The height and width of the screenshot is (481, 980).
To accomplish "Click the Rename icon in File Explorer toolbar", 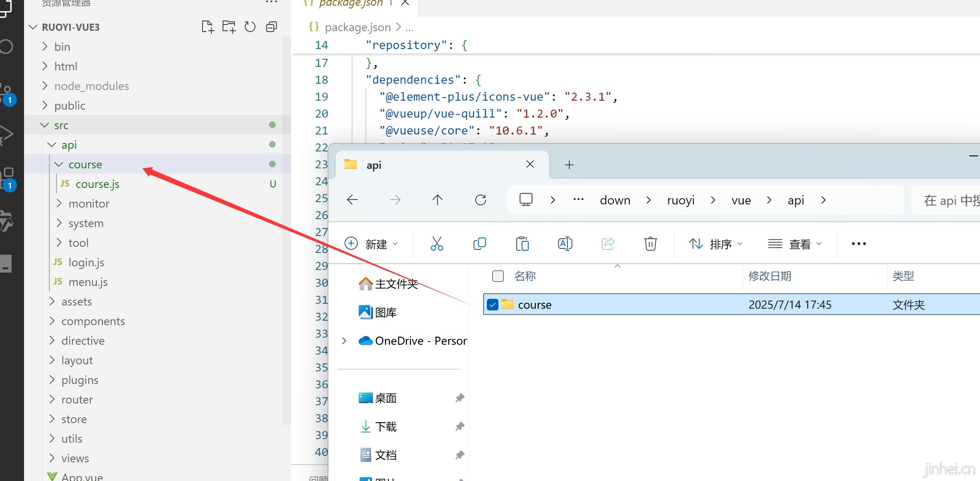I will (565, 244).
